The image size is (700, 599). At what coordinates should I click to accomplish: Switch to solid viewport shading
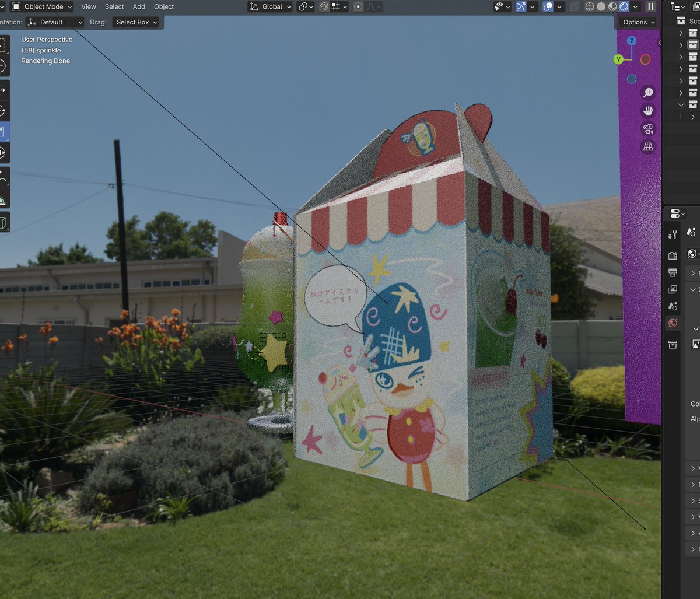pos(601,7)
